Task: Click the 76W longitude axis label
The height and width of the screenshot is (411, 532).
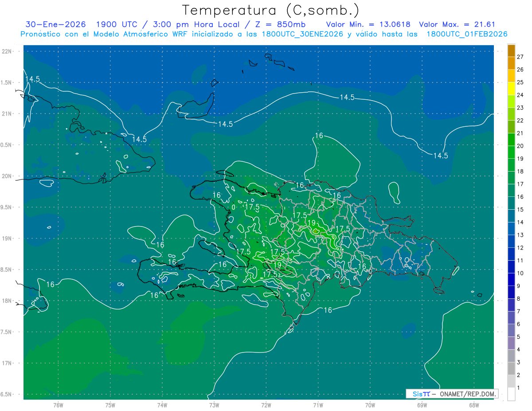Action: 58,405
